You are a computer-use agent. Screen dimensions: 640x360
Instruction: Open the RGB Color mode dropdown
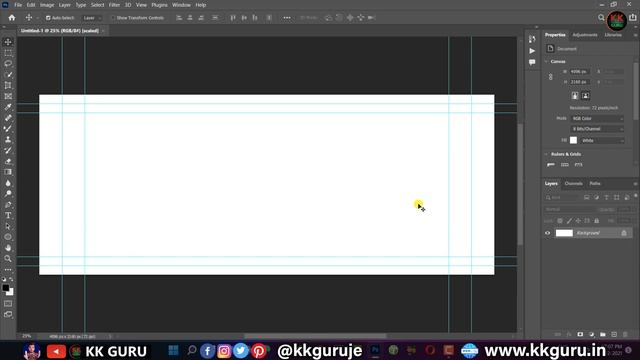(x=597, y=118)
